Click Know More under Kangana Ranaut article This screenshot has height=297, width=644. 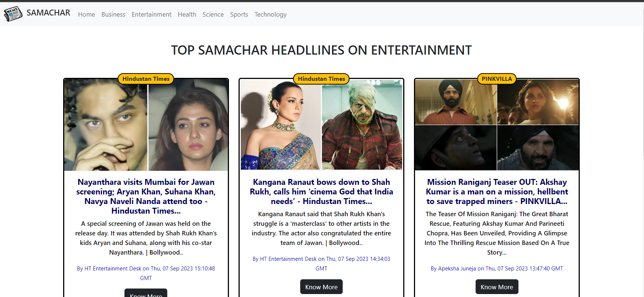point(321,287)
